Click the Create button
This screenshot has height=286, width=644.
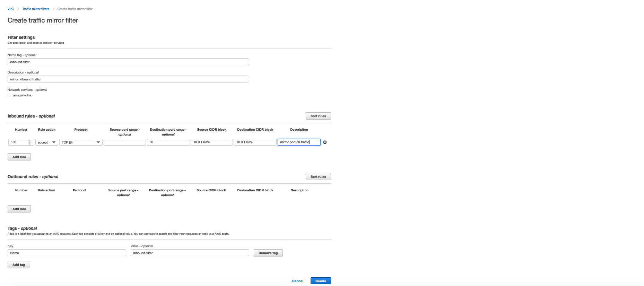coord(321,281)
